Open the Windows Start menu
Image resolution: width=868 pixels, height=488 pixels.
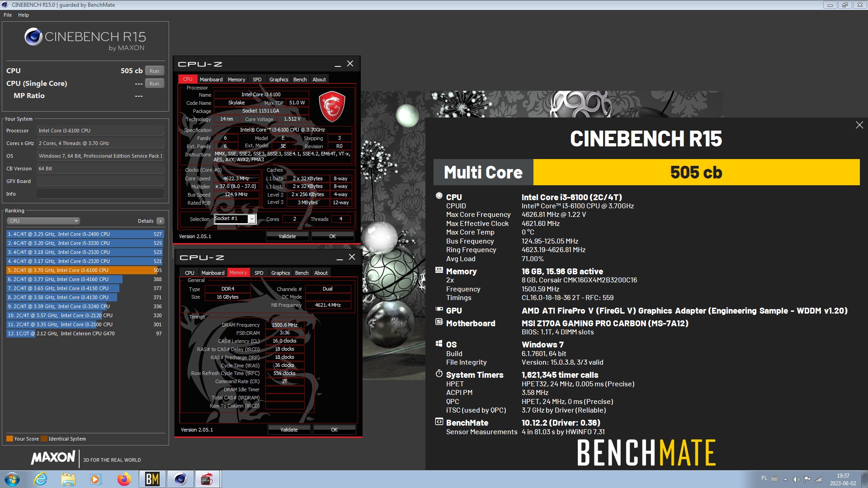coord(12,479)
